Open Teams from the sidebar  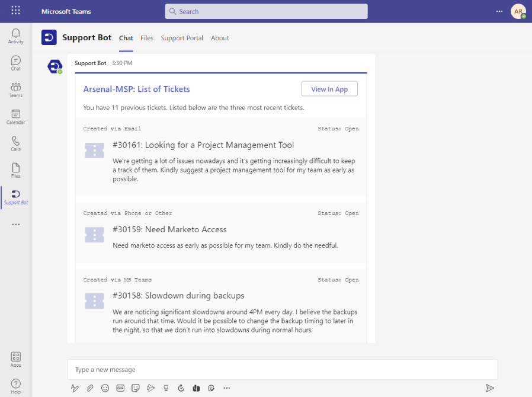15,90
